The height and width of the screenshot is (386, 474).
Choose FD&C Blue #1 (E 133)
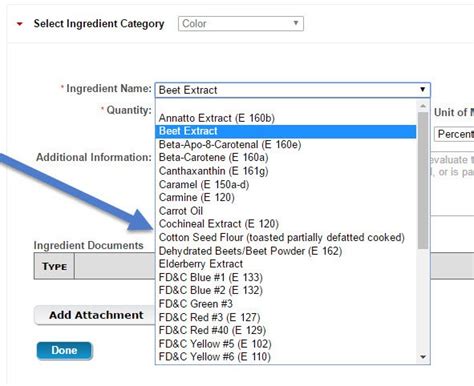pos(286,277)
